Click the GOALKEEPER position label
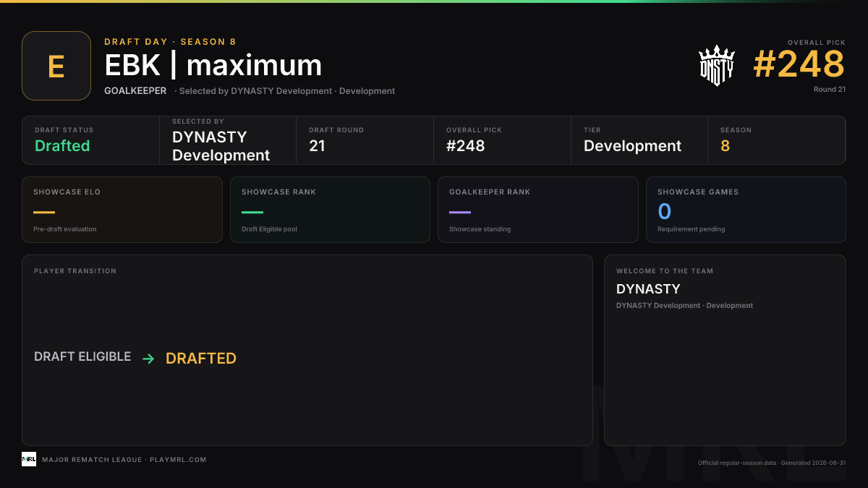This screenshot has width=868, height=488. [x=135, y=91]
